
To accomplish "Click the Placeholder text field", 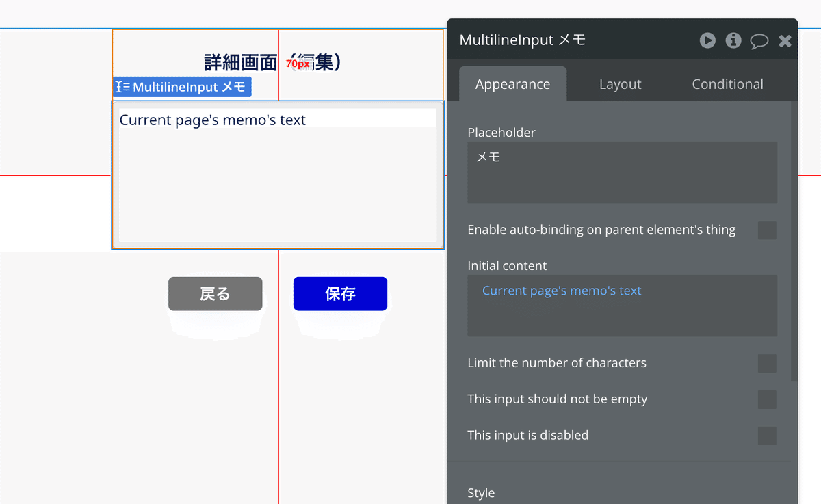I will pyautogui.click(x=622, y=172).
